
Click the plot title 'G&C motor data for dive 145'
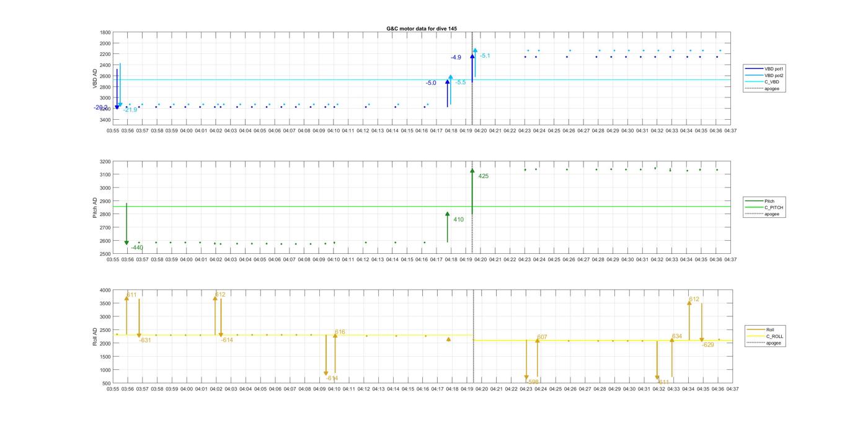pos(422,29)
